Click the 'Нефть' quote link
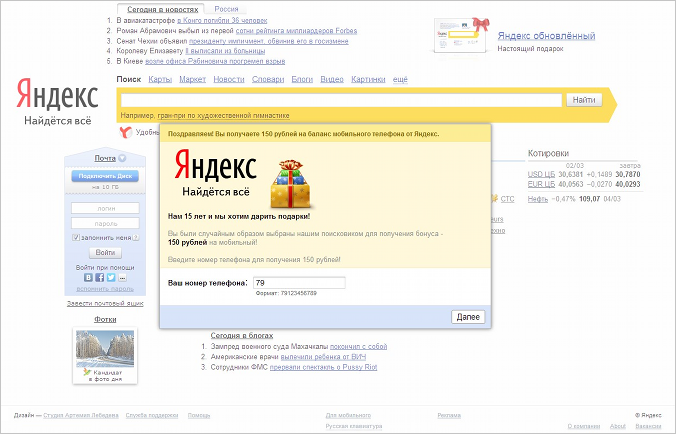Screen dimensions: 676x434 [538, 199]
